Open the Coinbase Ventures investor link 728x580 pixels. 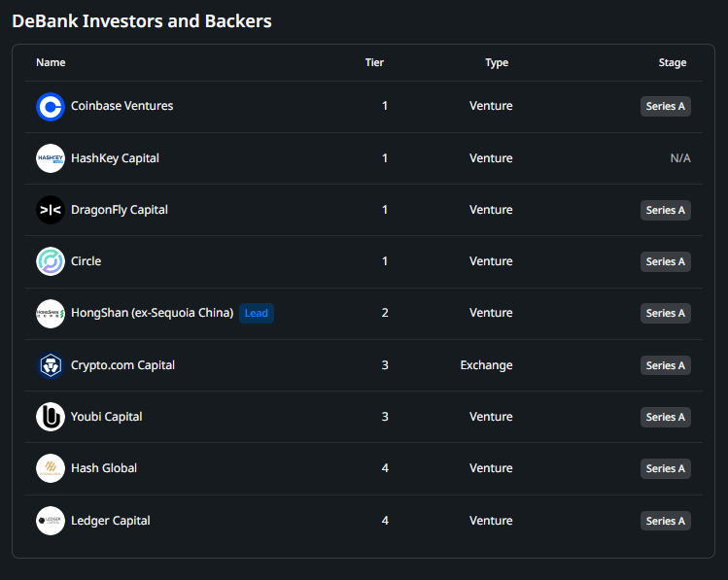(121, 106)
